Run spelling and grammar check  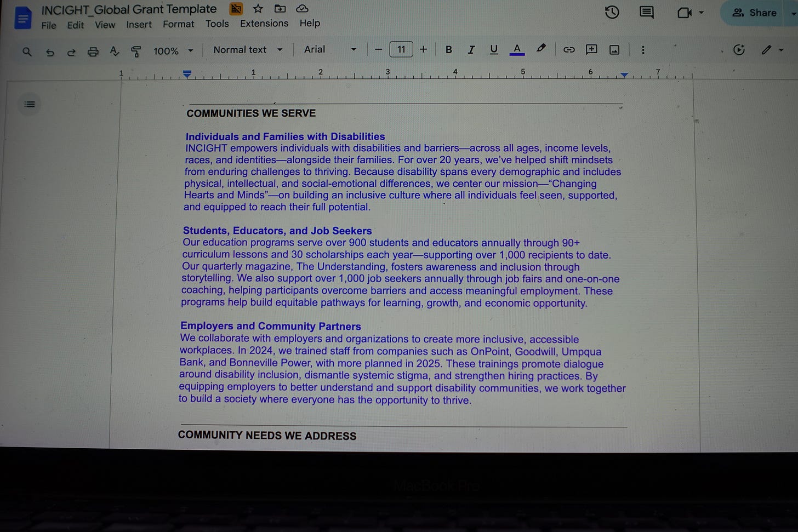[114, 52]
